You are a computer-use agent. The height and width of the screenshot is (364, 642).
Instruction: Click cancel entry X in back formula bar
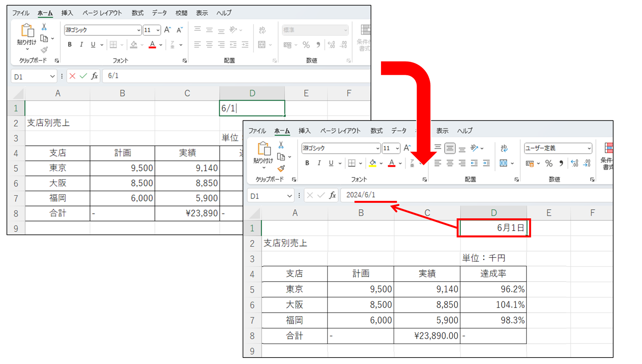click(x=72, y=76)
